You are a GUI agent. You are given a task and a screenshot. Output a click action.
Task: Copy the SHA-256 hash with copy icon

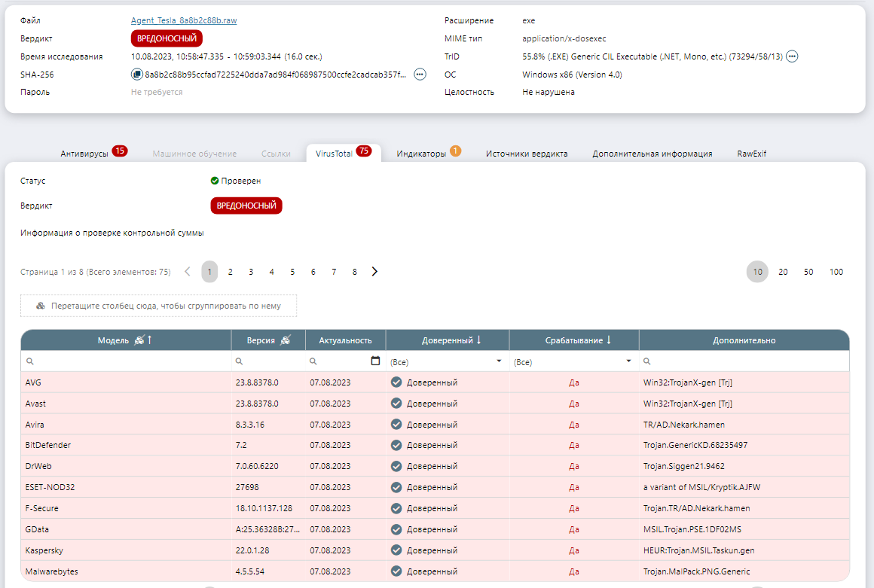point(136,75)
